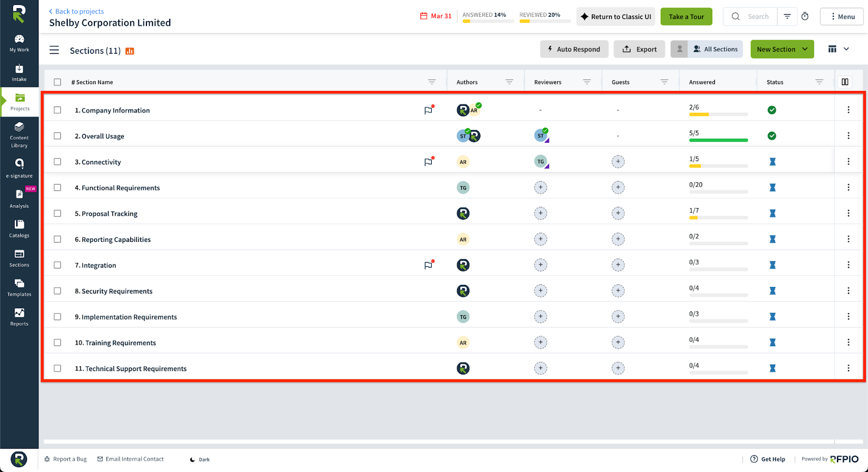The image size is (868, 472).
Task: Open Projects in the left sidebar
Action: pos(20,101)
